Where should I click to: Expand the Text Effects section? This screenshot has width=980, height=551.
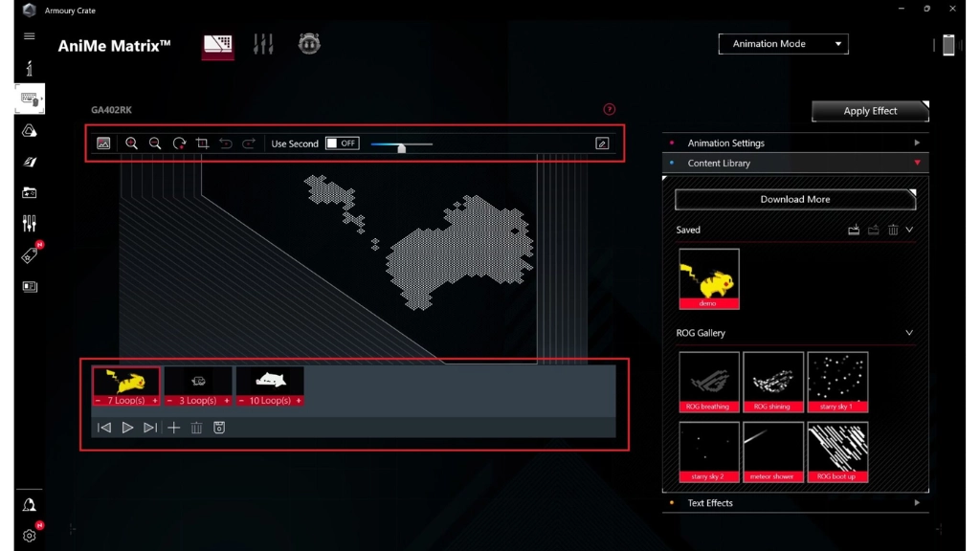[x=794, y=502]
